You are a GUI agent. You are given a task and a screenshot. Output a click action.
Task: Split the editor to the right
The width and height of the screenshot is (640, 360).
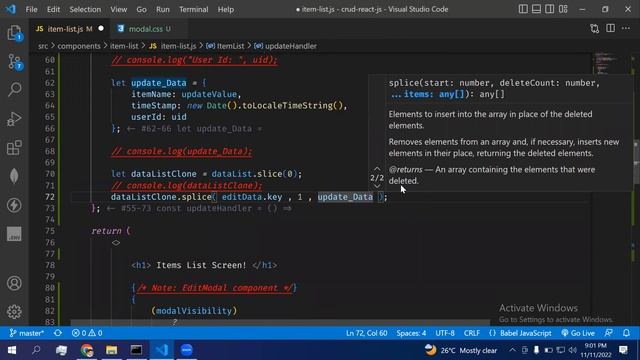(x=610, y=29)
